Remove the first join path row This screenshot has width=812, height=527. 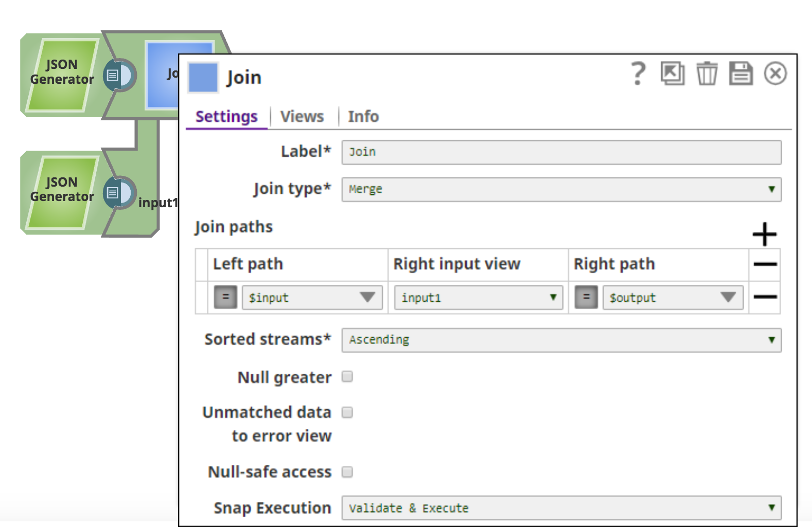click(x=765, y=297)
